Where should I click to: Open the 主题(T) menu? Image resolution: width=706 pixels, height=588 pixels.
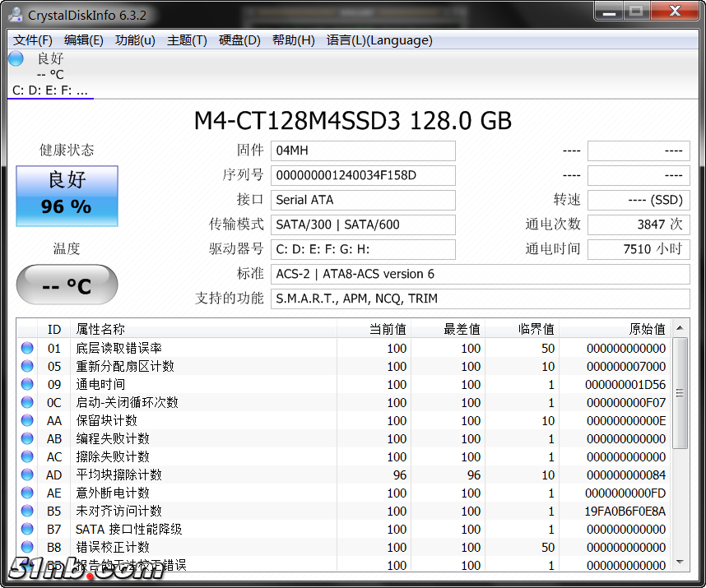click(187, 40)
